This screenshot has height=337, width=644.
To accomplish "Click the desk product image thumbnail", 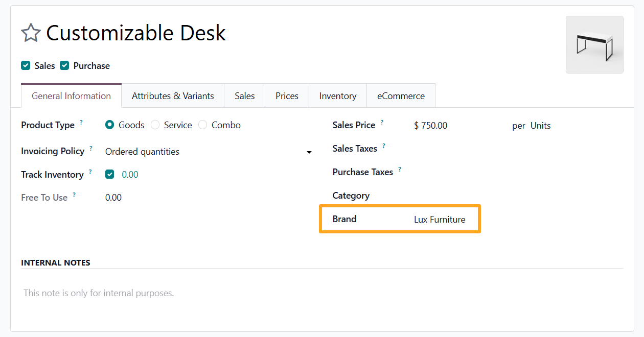I will [594, 45].
